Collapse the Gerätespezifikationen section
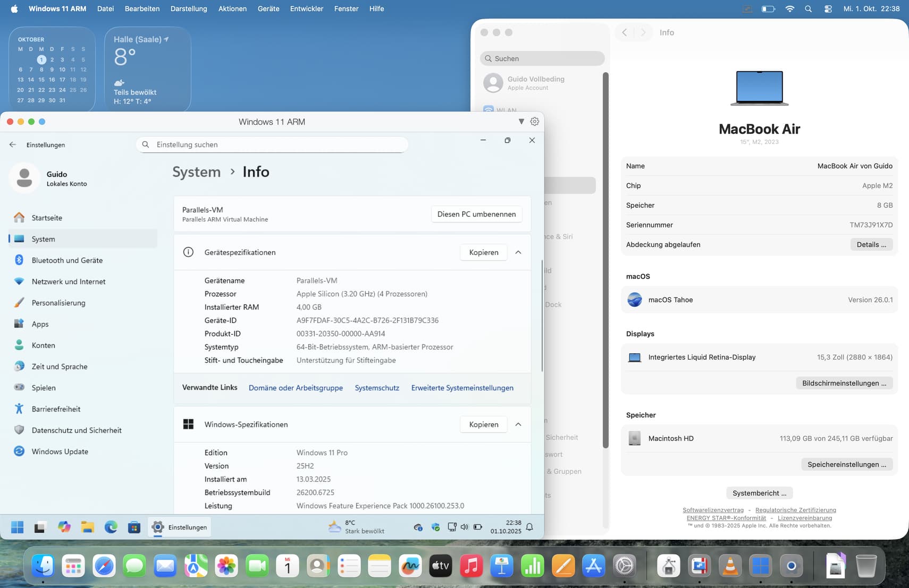Image resolution: width=909 pixels, height=588 pixels. [518, 252]
